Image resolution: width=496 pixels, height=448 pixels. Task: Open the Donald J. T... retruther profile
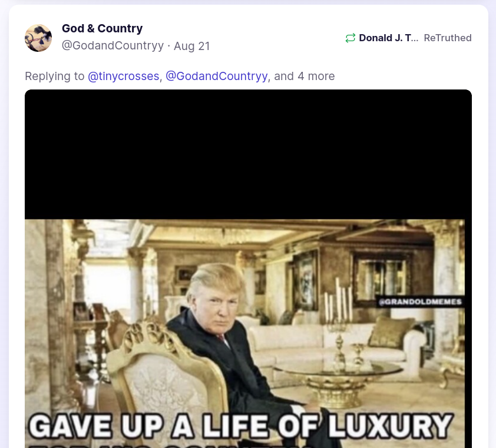coord(388,38)
